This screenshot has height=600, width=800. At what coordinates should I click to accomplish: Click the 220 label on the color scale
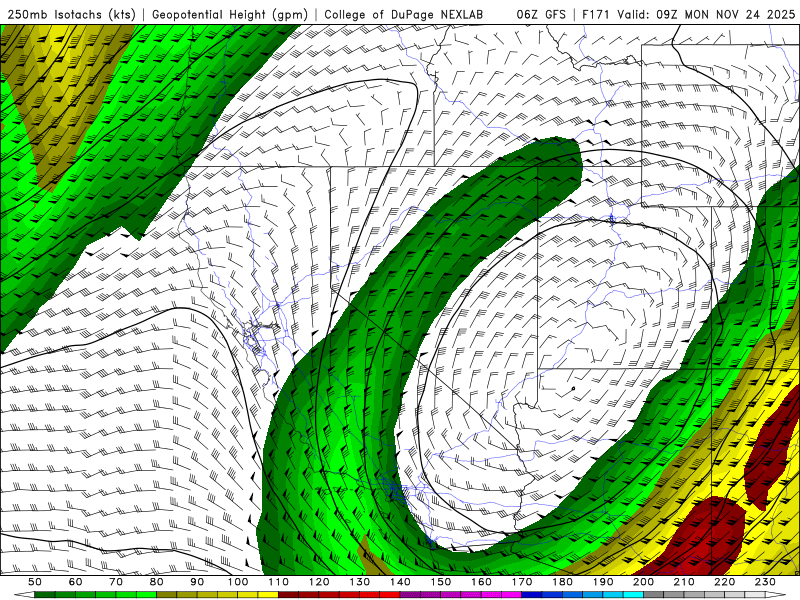724,582
